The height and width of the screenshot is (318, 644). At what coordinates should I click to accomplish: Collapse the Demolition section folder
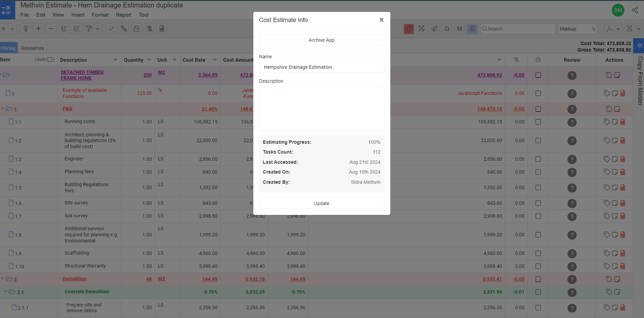click(3, 279)
